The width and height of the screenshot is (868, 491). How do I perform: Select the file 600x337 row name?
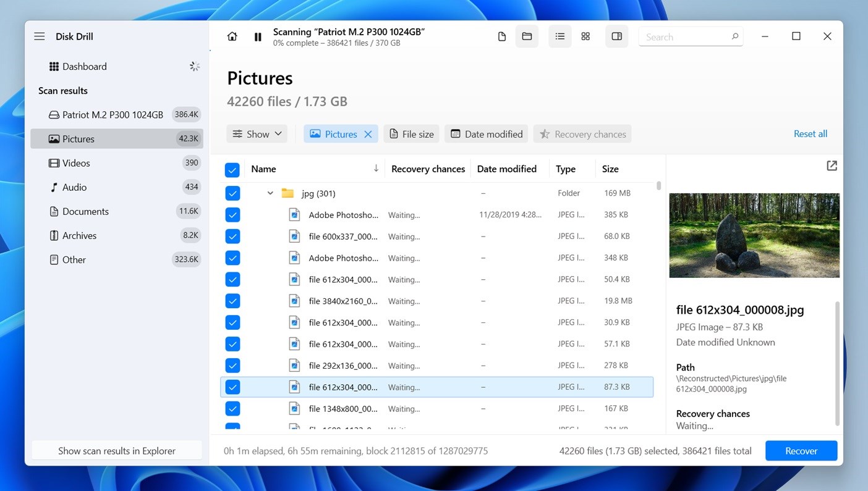pyautogui.click(x=343, y=237)
